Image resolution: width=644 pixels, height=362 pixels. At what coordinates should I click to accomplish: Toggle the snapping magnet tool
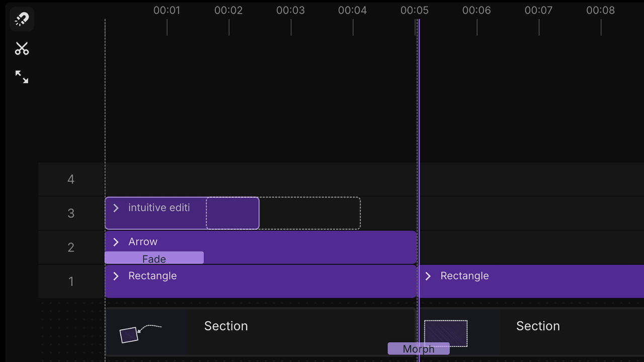(21, 19)
